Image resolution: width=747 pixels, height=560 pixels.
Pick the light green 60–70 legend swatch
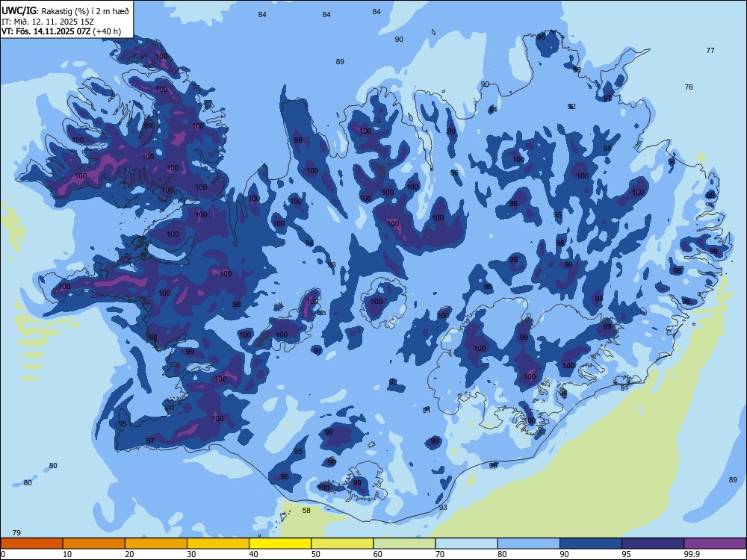(404, 544)
